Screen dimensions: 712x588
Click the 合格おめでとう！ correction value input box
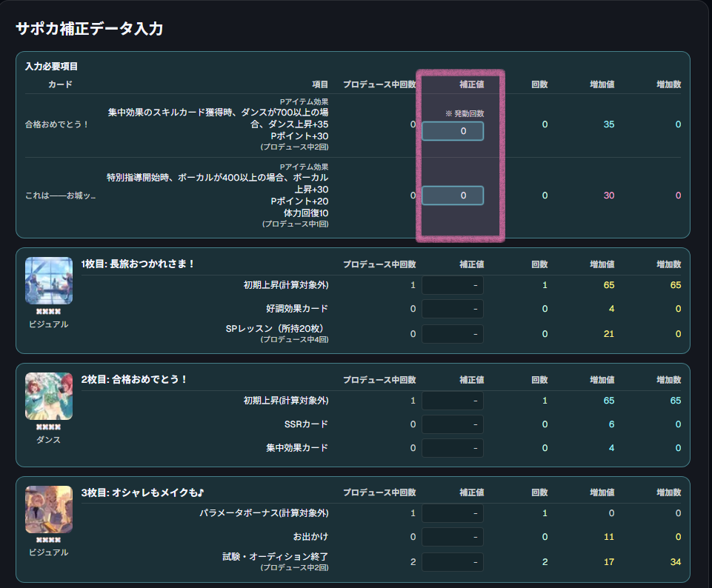452,130
